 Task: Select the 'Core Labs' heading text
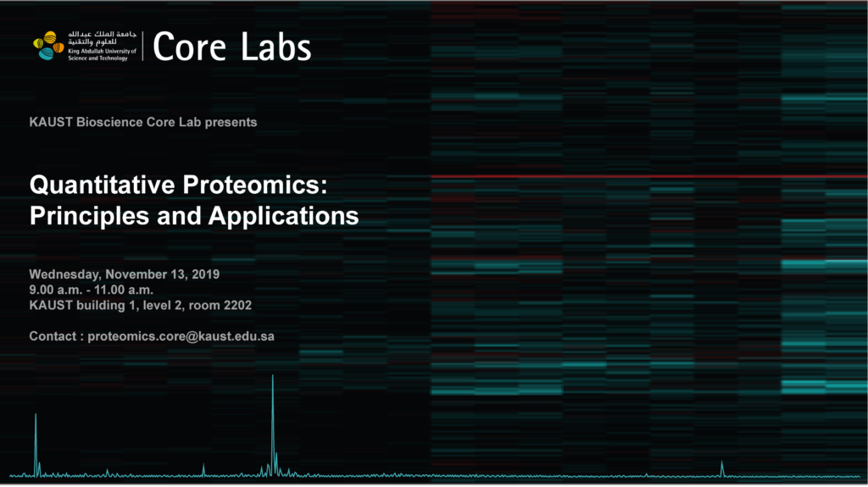pyautogui.click(x=231, y=47)
